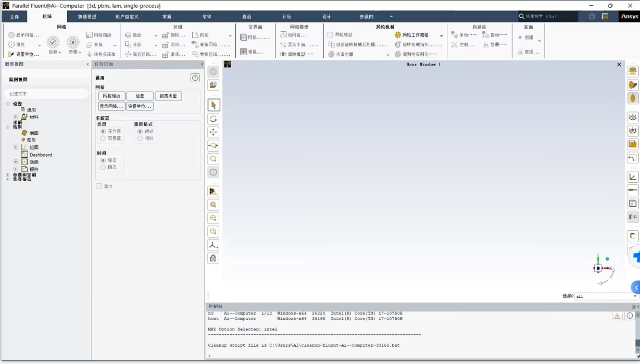This screenshot has height=364, width=640.
Task: Click the 报告质量 button
Action: [x=168, y=96]
